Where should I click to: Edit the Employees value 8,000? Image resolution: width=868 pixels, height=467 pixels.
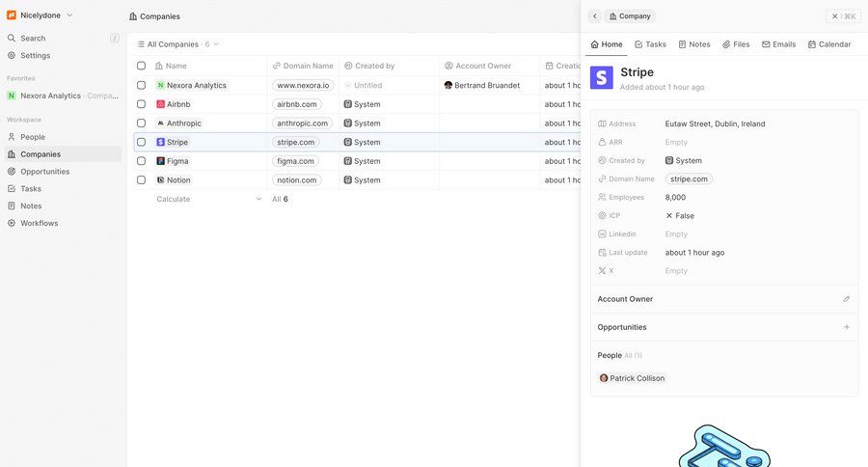coord(675,197)
